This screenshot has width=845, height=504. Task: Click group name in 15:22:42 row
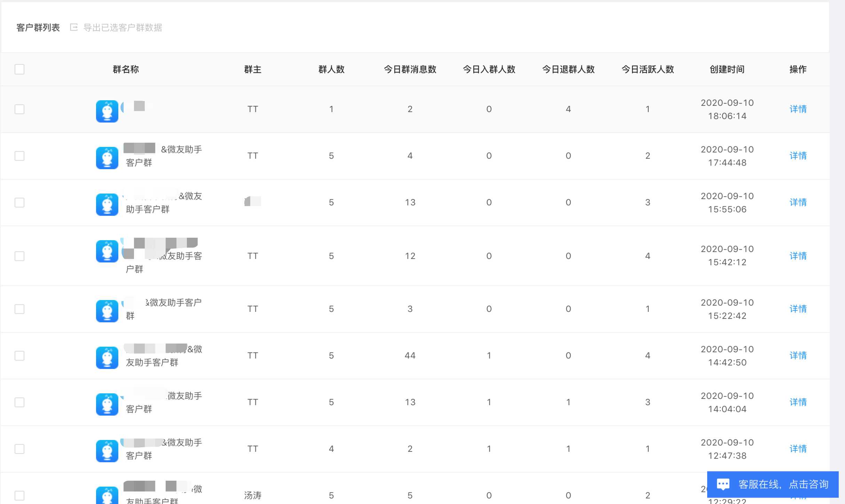[x=163, y=309]
